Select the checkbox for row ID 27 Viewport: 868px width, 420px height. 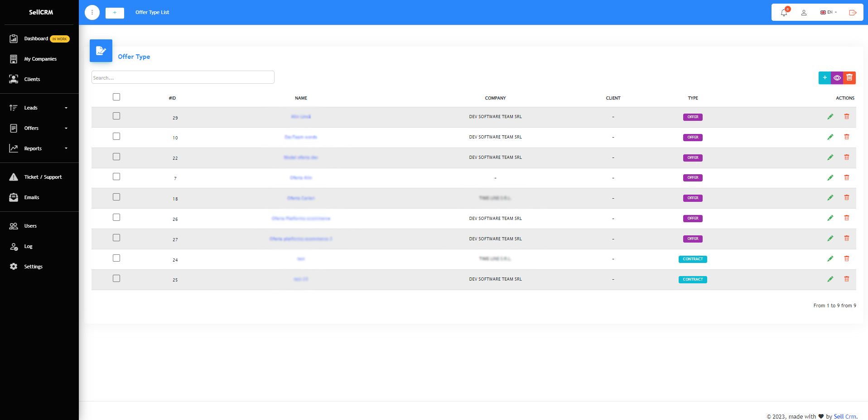(x=116, y=238)
